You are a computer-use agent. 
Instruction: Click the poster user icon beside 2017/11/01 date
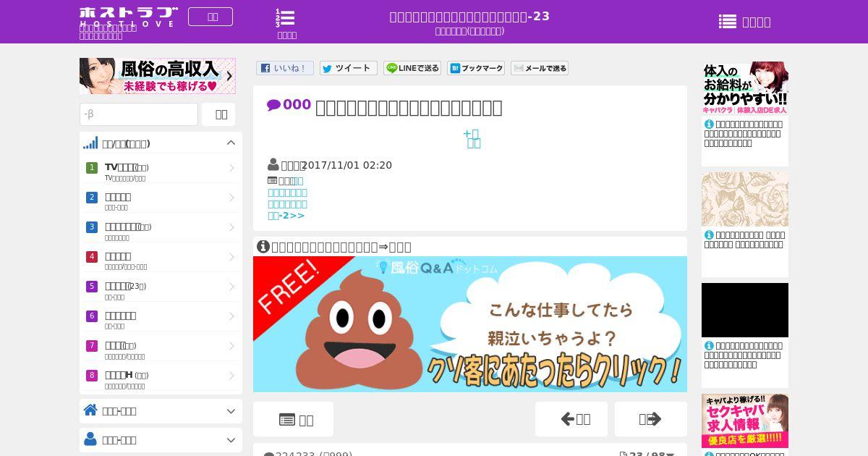tap(273, 165)
